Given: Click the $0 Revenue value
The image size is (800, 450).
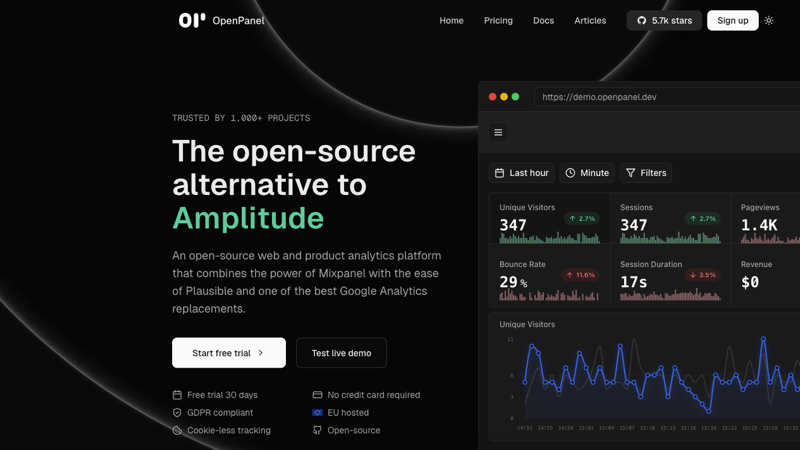Looking at the screenshot, I should 750,282.
